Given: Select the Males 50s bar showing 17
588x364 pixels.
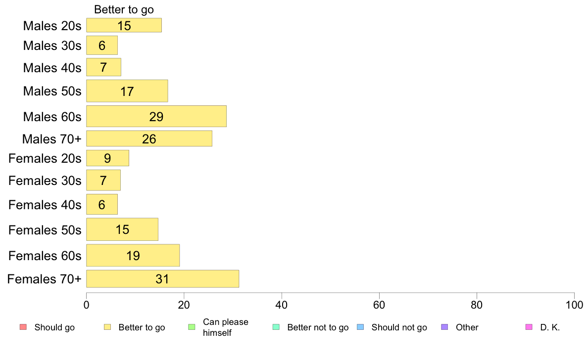Looking at the screenshot, I should click(x=127, y=91).
